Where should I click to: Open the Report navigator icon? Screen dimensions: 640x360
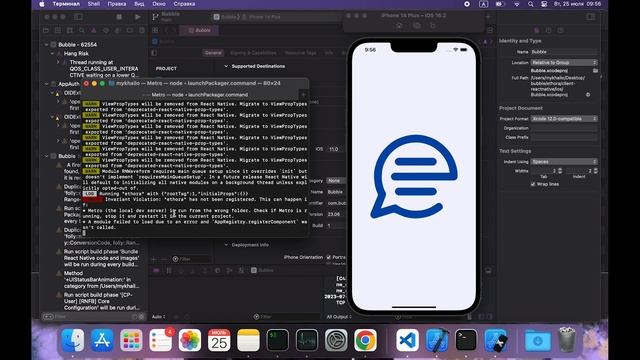pos(142,31)
